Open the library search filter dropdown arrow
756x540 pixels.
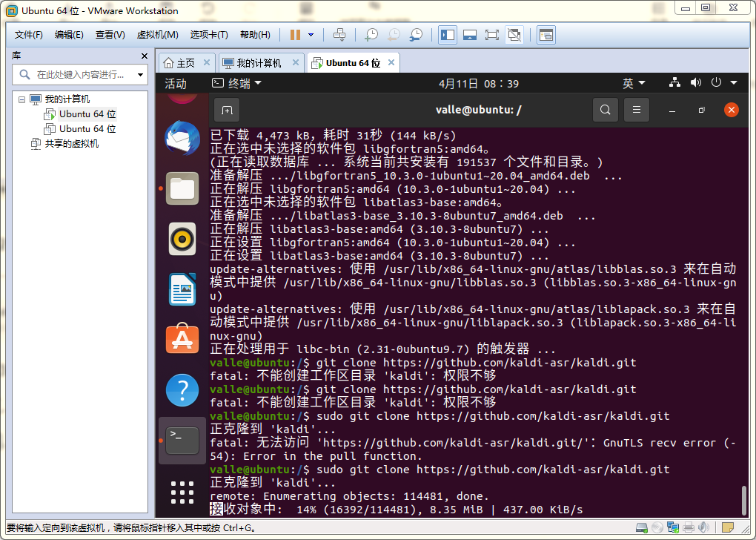(x=140, y=75)
